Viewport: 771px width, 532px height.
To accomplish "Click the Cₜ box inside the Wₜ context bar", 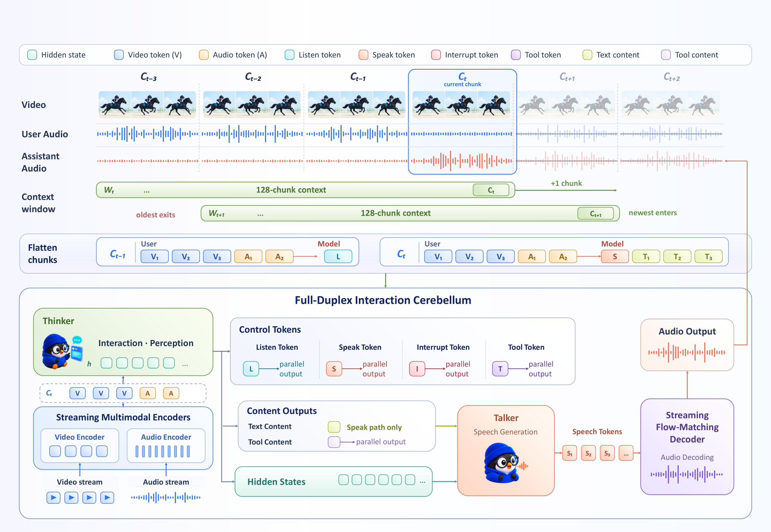I will (491, 190).
